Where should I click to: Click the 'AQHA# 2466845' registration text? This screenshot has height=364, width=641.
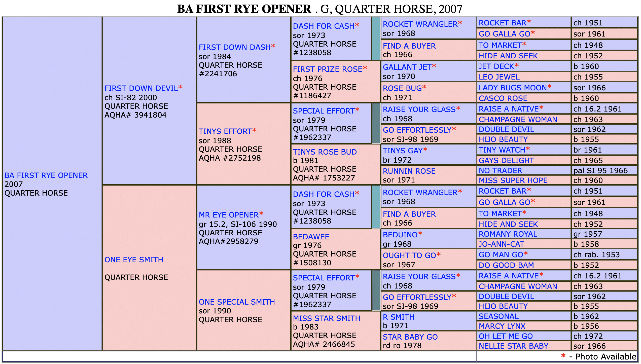click(324, 344)
